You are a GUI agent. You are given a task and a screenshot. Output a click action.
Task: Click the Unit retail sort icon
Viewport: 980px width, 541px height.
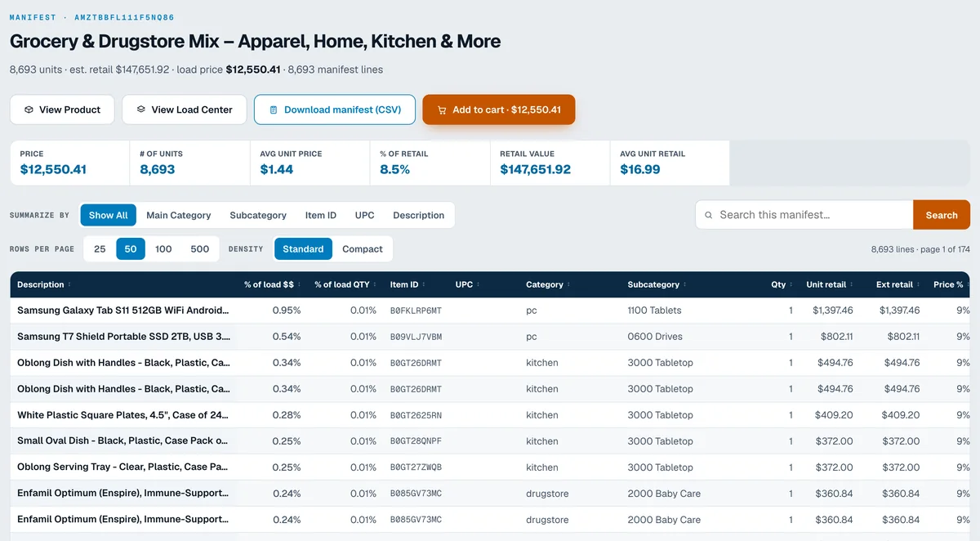(x=852, y=285)
